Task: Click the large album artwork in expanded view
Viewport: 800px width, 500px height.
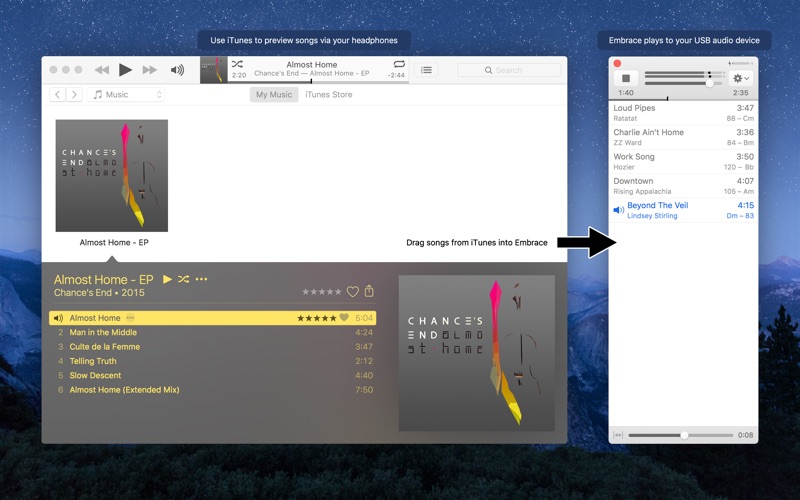Action: click(x=477, y=353)
